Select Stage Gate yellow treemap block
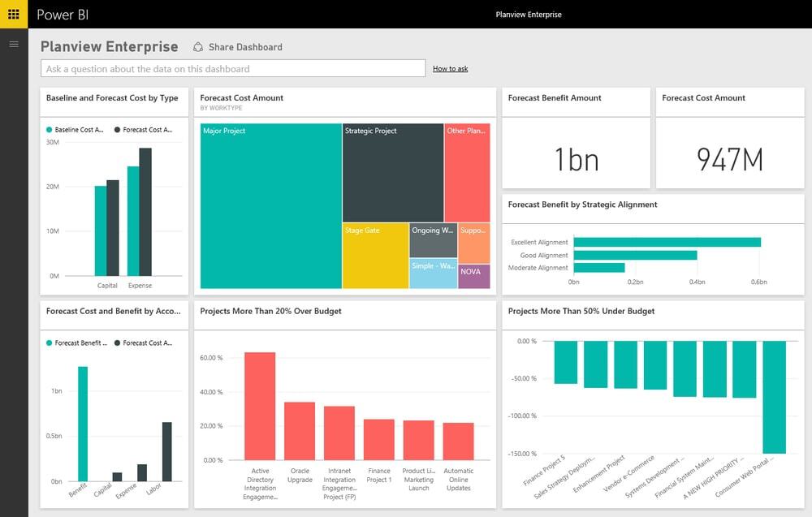The height and width of the screenshot is (517, 812). (375, 256)
